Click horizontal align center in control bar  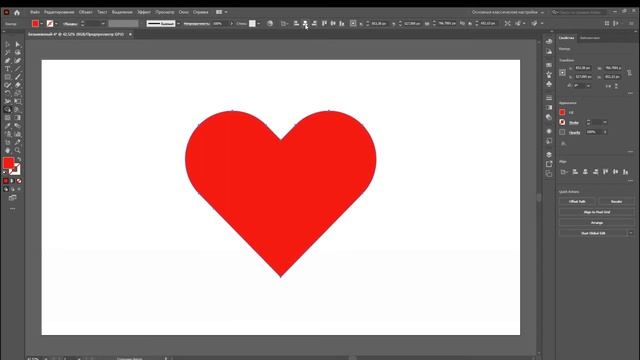[x=305, y=24]
